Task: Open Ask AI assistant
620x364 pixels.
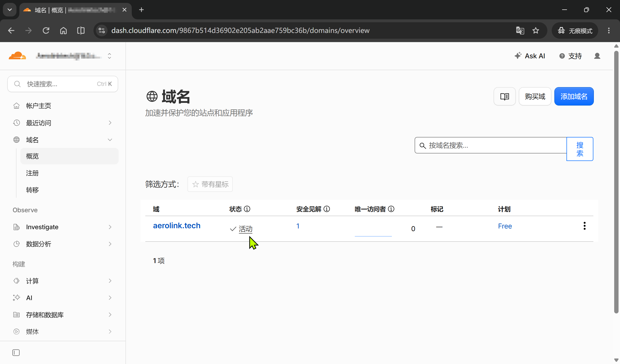Action: pyautogui.click(x=529, y=56)
